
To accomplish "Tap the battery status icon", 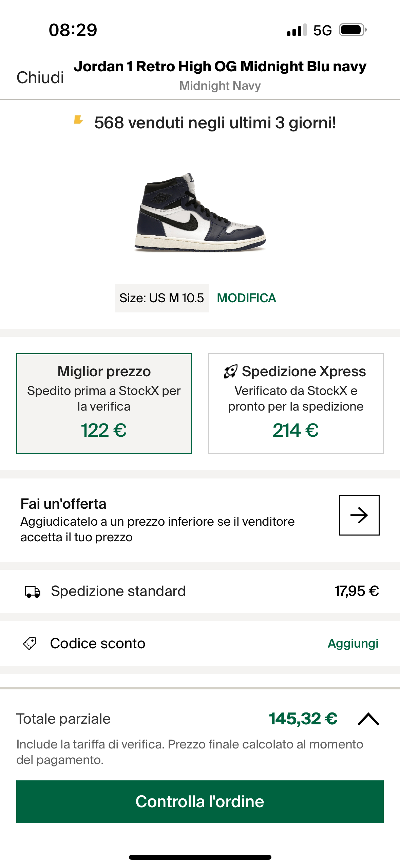I will 353,30.
